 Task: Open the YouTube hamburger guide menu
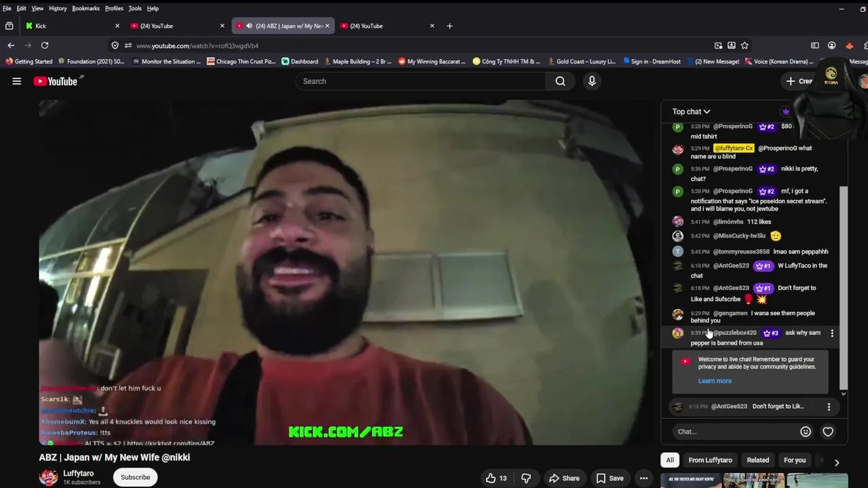pyautogui.click(x=16, y=81)
